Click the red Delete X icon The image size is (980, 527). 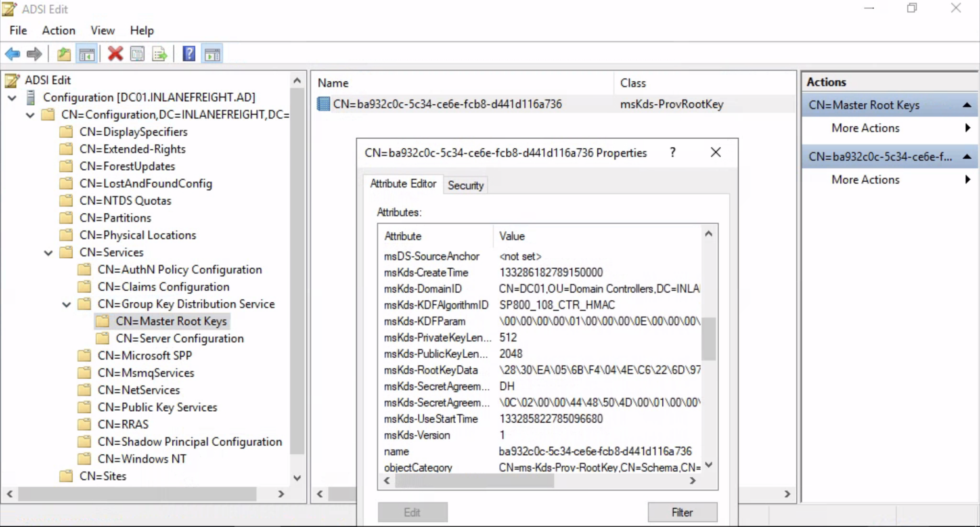tap(115, 54)
